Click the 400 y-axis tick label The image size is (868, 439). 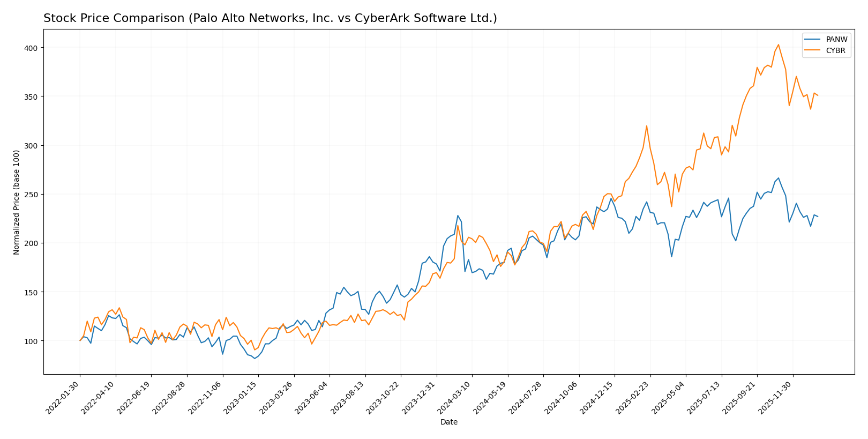(31, 48)
